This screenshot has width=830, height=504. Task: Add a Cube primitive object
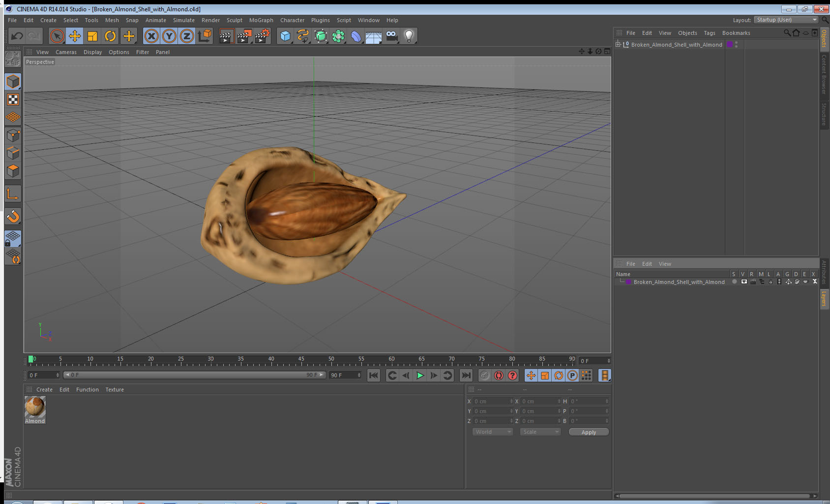285,36
